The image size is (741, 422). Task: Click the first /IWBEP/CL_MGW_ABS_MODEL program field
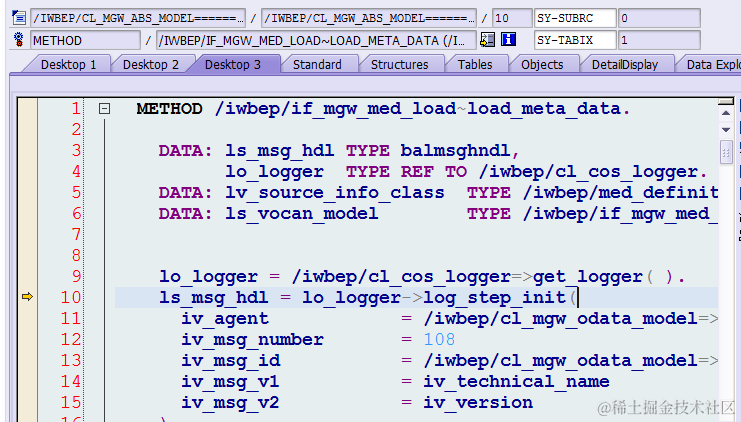(x=138, y=18)
